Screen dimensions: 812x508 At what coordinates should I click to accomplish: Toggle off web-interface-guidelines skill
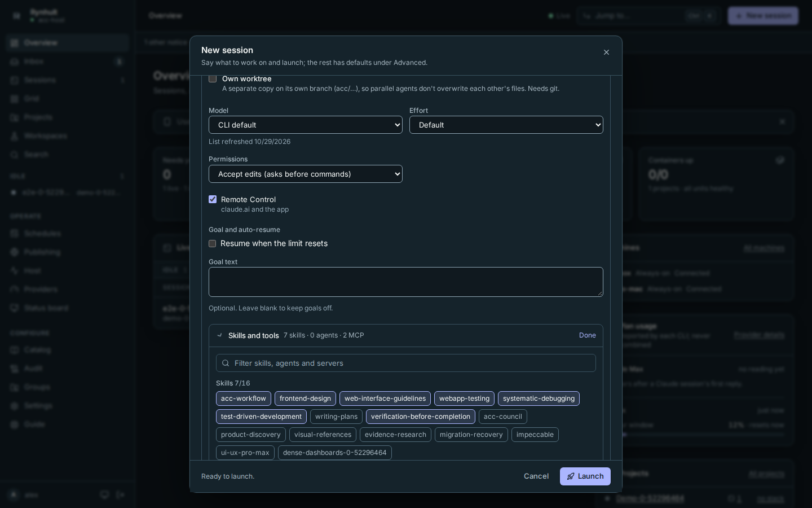pos(385,398)
